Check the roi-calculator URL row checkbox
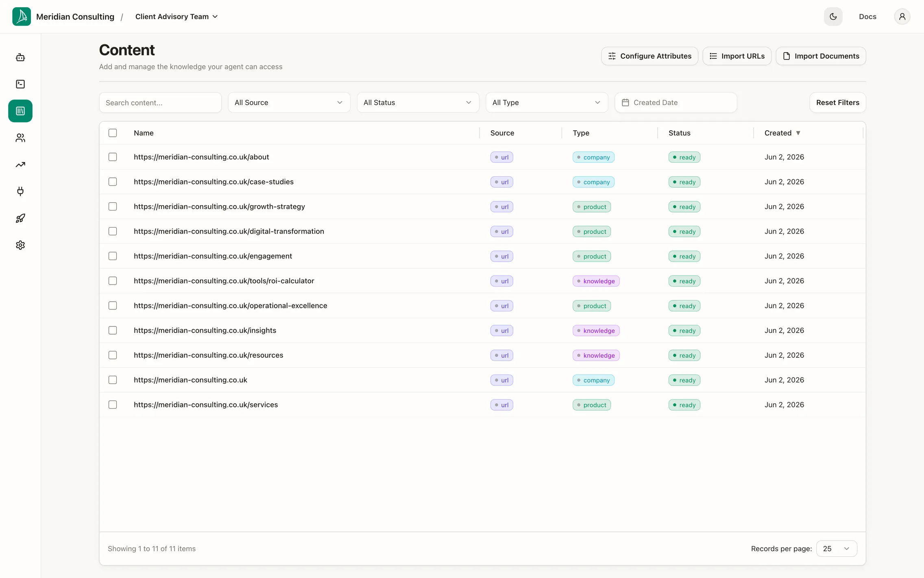This screenshot has width=924, height=578. (113, 281)
